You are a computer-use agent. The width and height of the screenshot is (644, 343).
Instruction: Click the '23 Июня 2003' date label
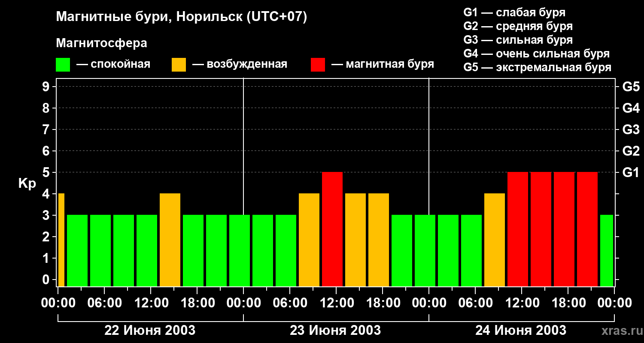335,331
